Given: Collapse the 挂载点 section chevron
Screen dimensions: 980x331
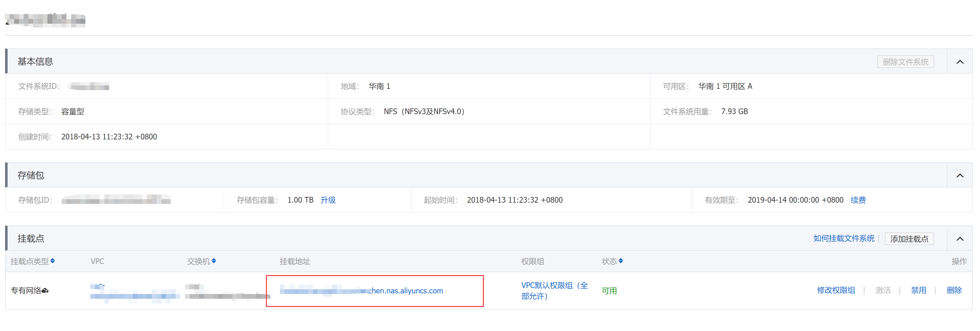Looking at the screenshot, I should click(x=959, y=239).
